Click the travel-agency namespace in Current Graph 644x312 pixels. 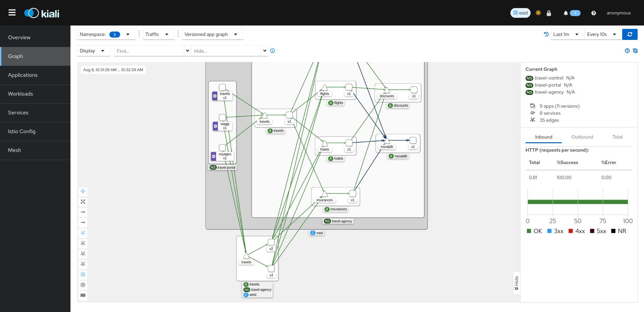coord(549,92)
